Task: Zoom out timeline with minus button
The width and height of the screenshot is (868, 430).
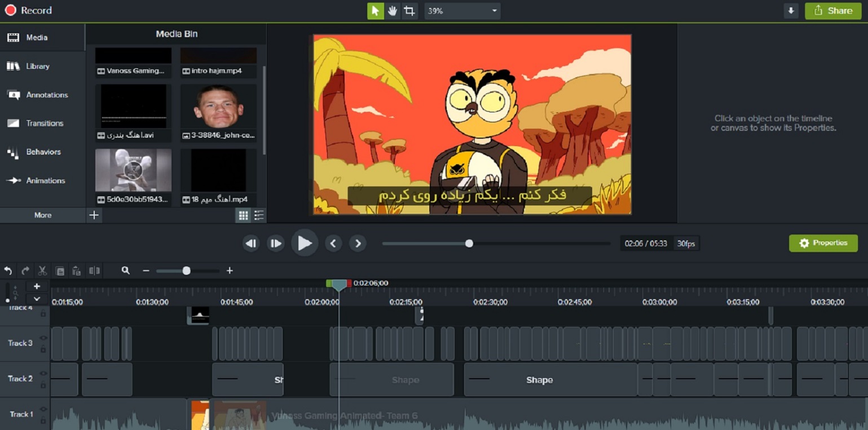Action: (x=146, y=271)
